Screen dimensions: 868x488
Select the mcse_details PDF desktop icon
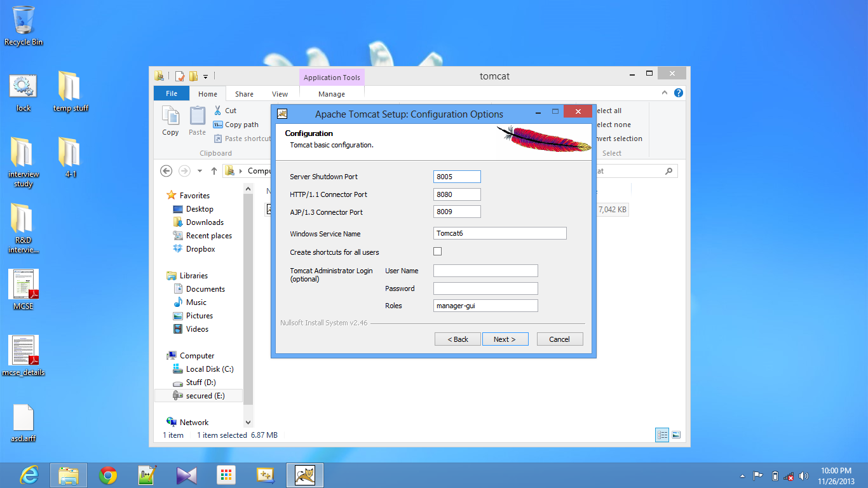pos(24,356)
